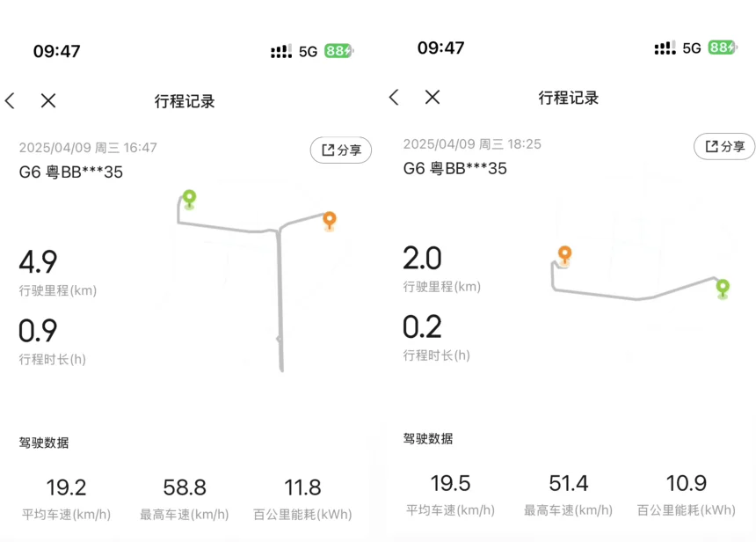Tap the 10.9 kWh energy consumption stat
This screenshot has height=542, width=756.
[x=686, y=494]
